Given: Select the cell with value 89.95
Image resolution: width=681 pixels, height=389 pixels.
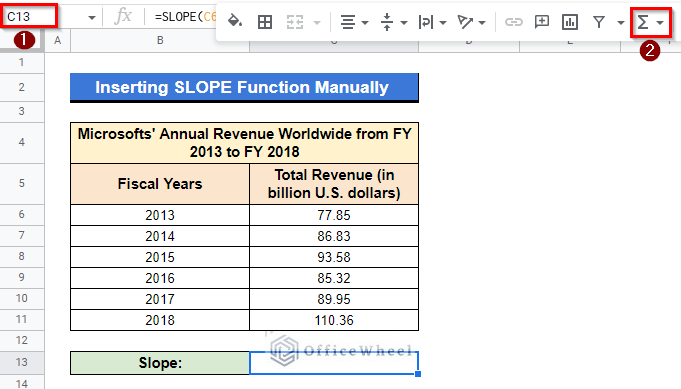Looking at the screenshot, I should point(334,299).
